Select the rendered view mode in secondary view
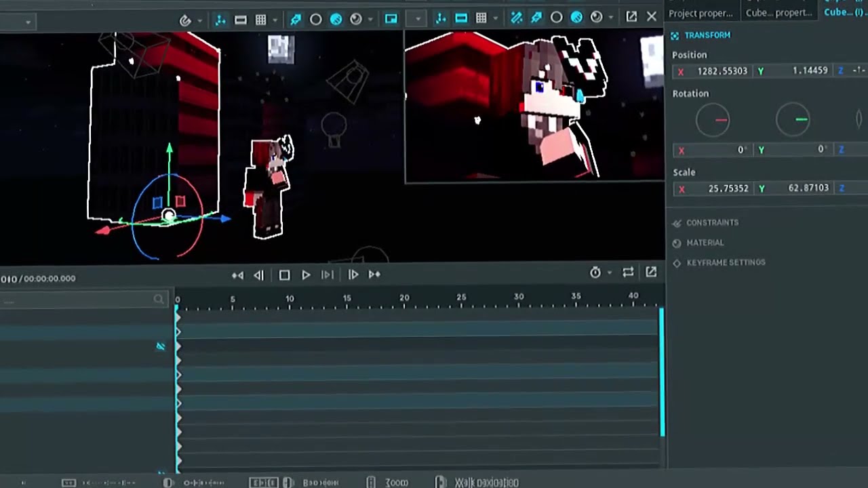868x488 pixels. click(x=596, y=17)
